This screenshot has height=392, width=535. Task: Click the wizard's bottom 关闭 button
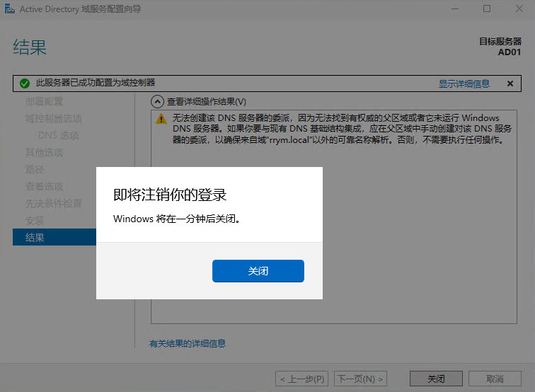(436, 379)
